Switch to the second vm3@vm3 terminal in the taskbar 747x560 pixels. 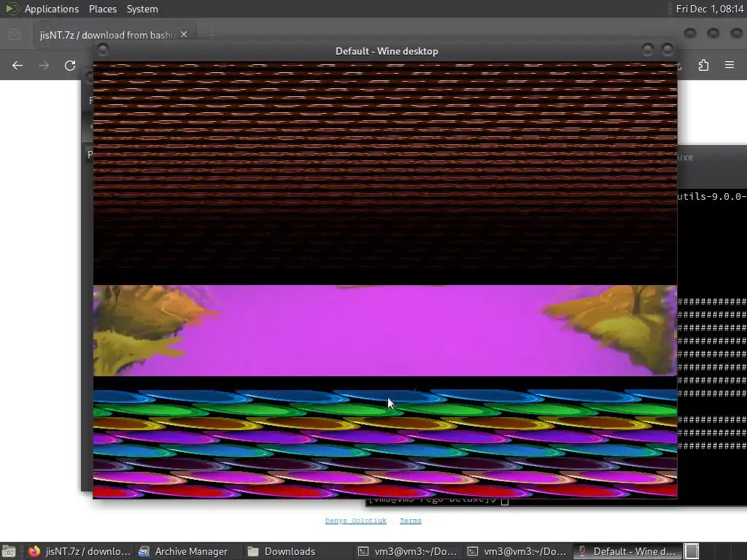click(517, 551)
